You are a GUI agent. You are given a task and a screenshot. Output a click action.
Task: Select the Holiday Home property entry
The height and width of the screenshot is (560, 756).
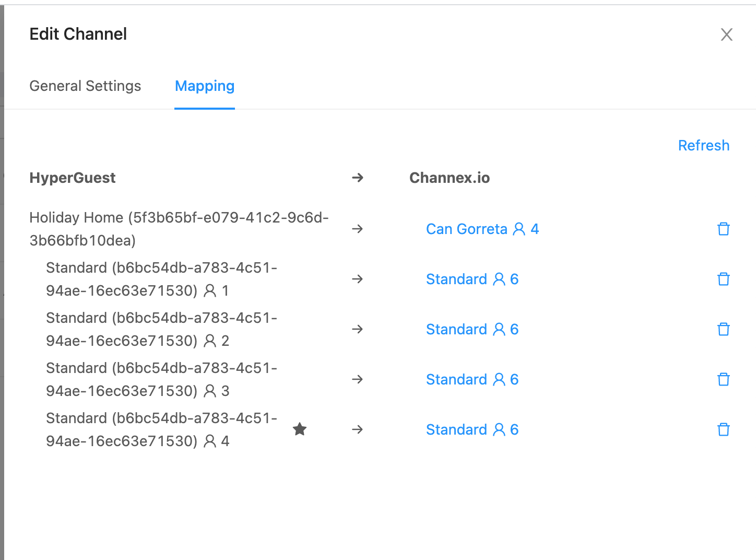click(x=179, y=229)
